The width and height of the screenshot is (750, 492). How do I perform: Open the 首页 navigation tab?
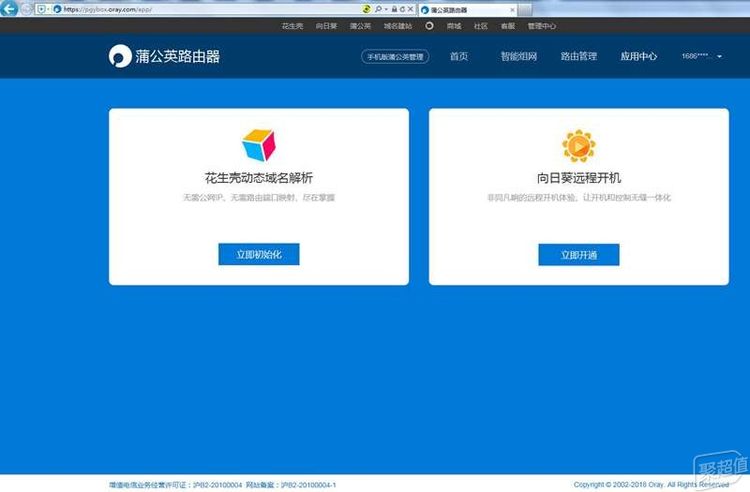click(459, 57)
